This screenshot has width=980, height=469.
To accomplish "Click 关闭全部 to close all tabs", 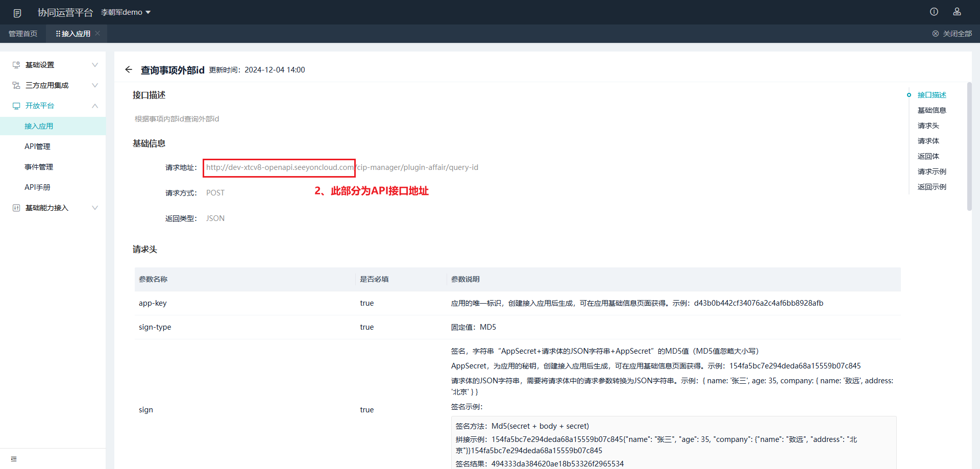I will pyautogui.click(x=952, y=34).
